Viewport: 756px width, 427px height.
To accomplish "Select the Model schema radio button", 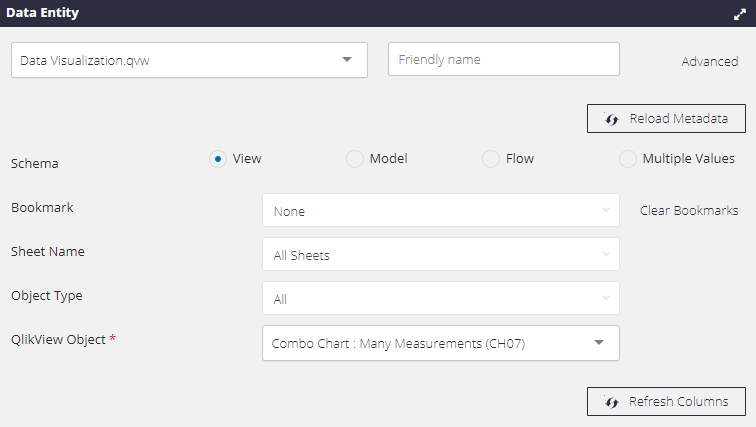I will (354, 159).
